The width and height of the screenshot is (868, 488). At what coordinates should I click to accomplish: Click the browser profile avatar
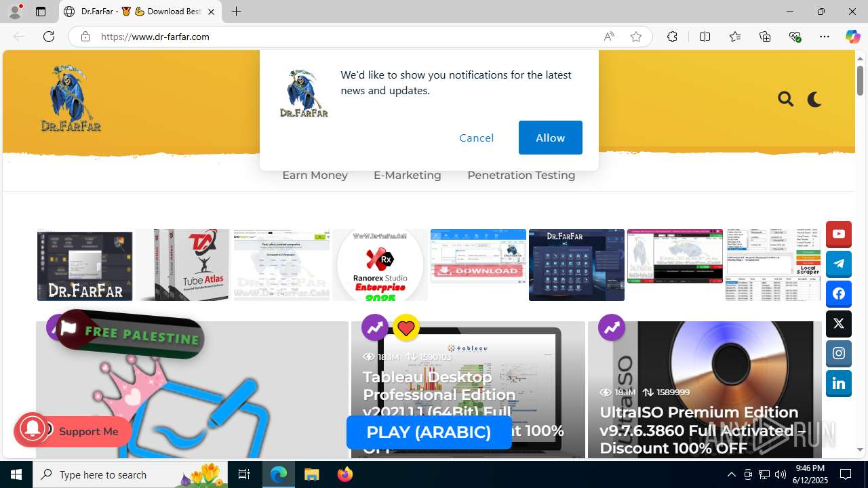pyautogui.click(x=15, y=12)
